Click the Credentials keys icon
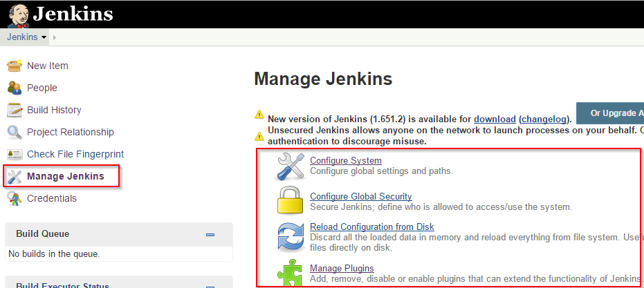The height and width of the screenshot is (288, 644). 15,199
